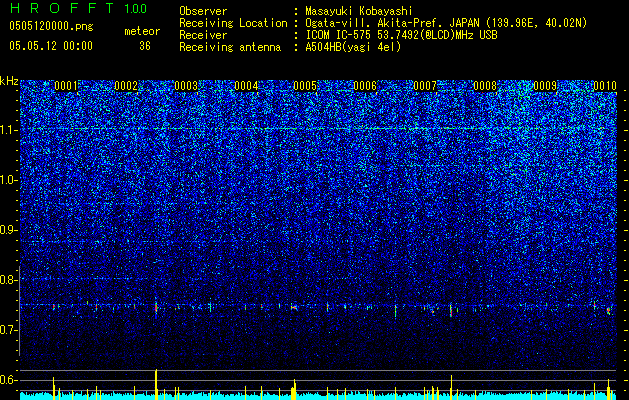Click time marker 0008
This screenshot has height=400, width=629.
point(485,86)
